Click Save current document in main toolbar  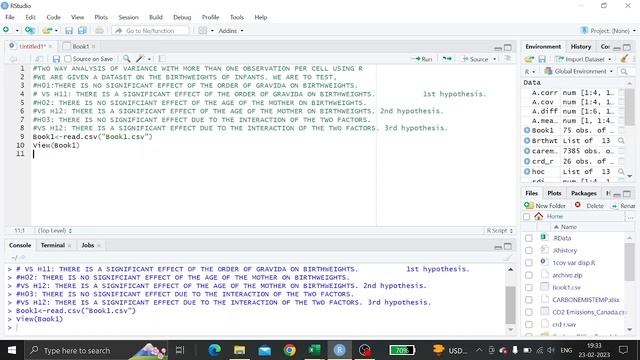69,31
